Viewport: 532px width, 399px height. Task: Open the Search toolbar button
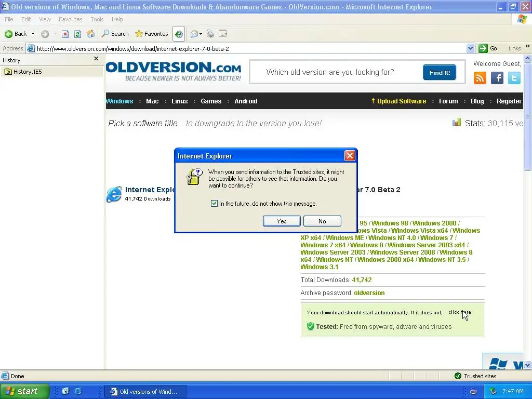tap(115, 34)
